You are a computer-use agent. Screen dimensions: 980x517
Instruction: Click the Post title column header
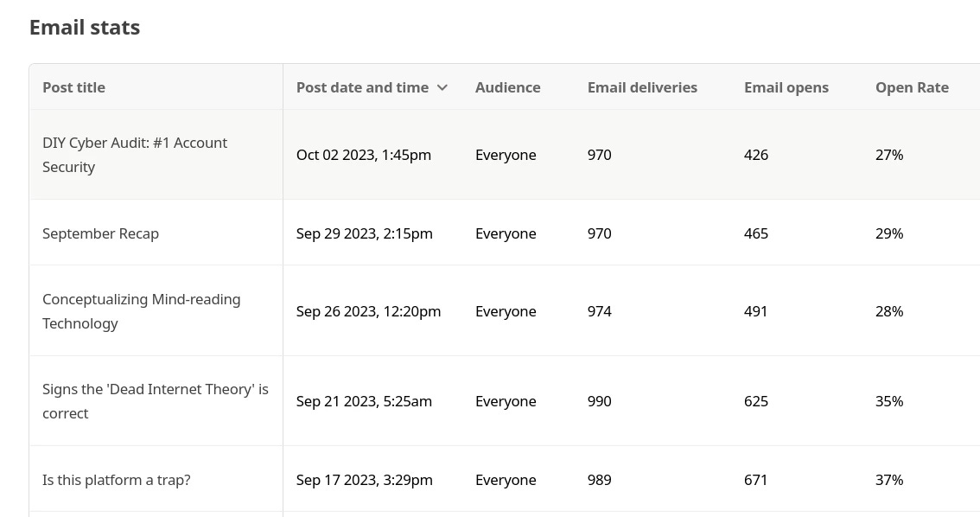[x=73, y=87]
